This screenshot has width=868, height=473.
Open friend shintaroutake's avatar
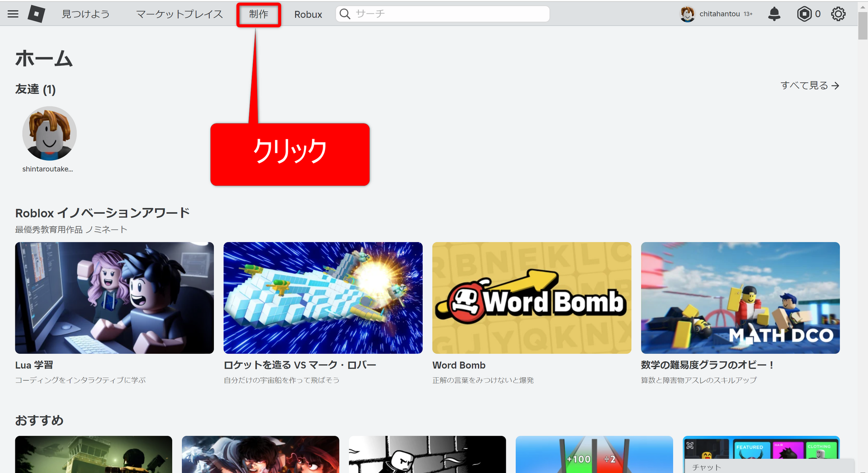coord(49,134)
